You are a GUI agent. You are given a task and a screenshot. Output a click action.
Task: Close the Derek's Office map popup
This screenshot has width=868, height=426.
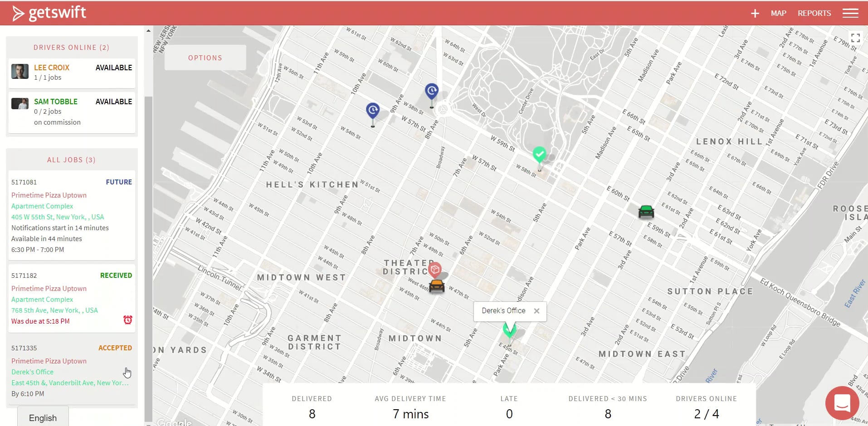tap(537, 311)
